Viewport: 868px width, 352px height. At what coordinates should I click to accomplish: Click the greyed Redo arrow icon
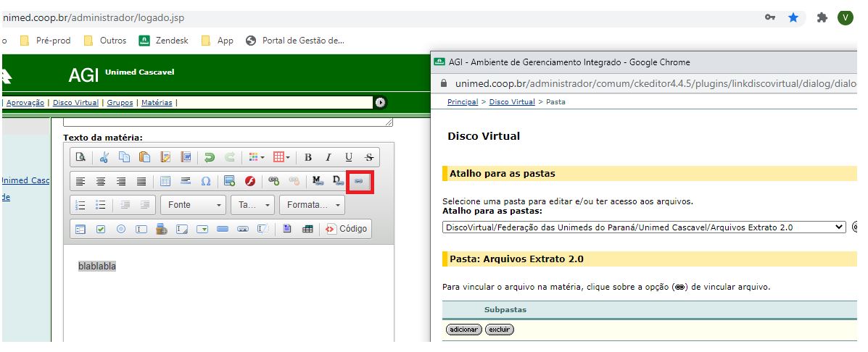tap(229, 157)
